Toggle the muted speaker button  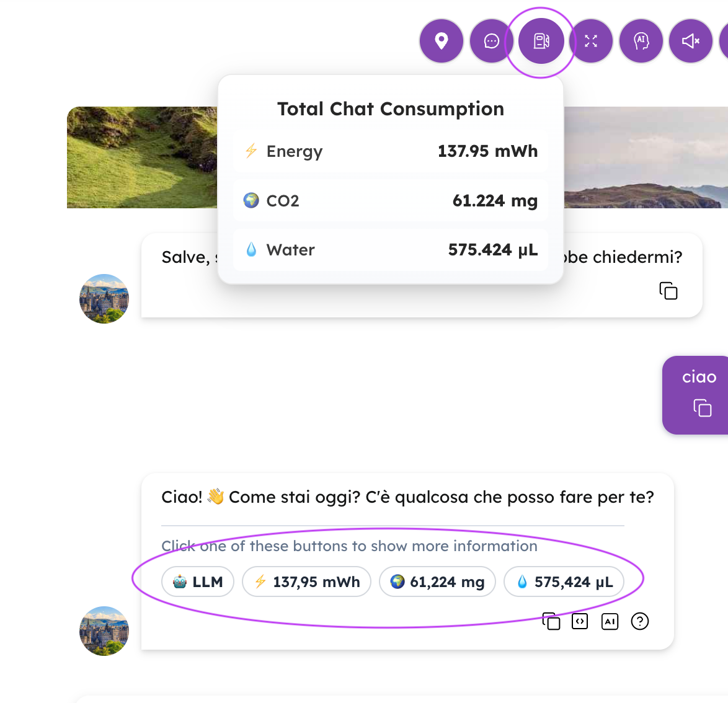tap(691, 41)
